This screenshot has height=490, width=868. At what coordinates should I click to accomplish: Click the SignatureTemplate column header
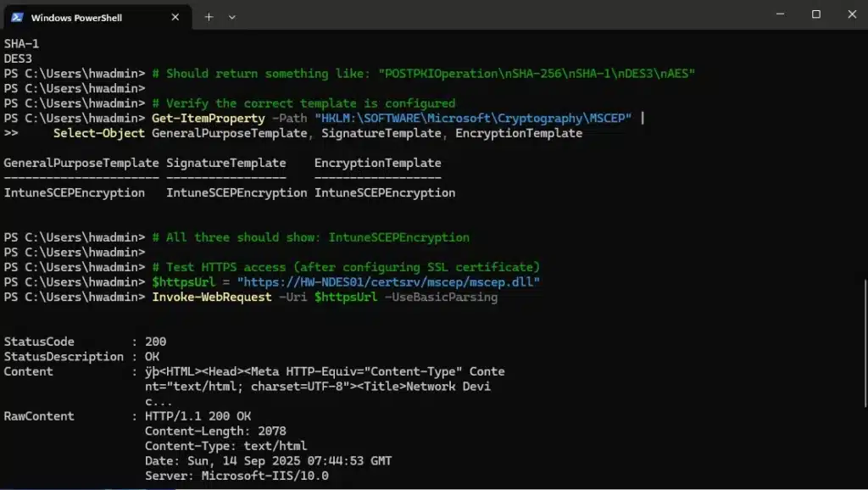[x=226, y=163]
